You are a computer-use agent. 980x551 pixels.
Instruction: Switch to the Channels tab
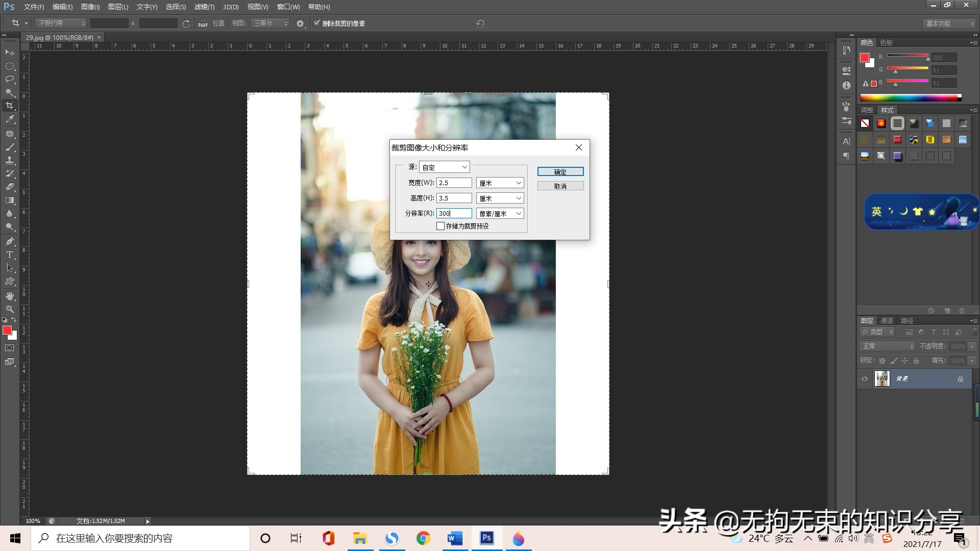tap(887, 320)
